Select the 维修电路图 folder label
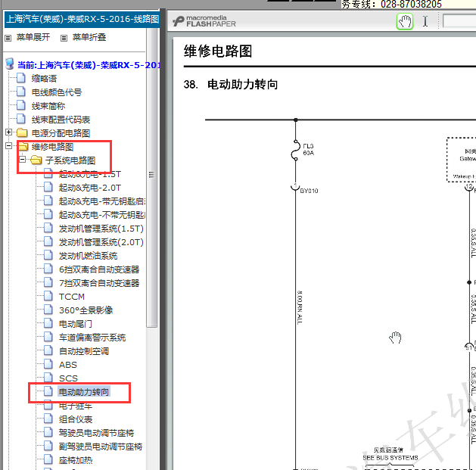Viewport: 476px width, 470px height. [52, 147]
